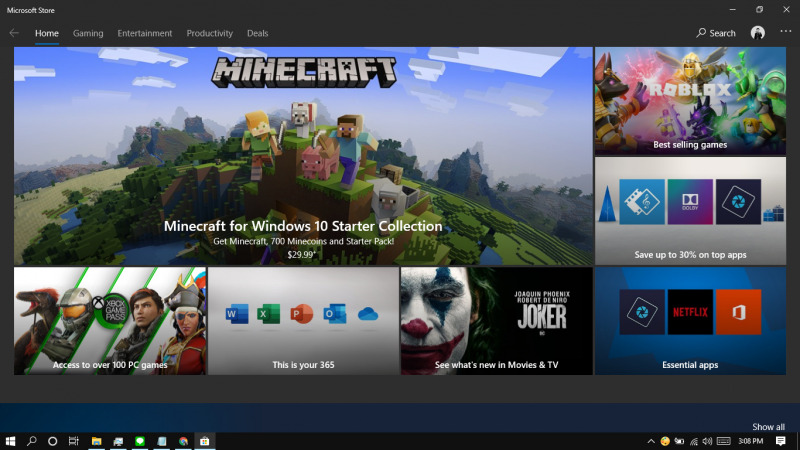Open the Productivity tab
The height and width of the screenshot is (450, 800).
click(209, 33)
